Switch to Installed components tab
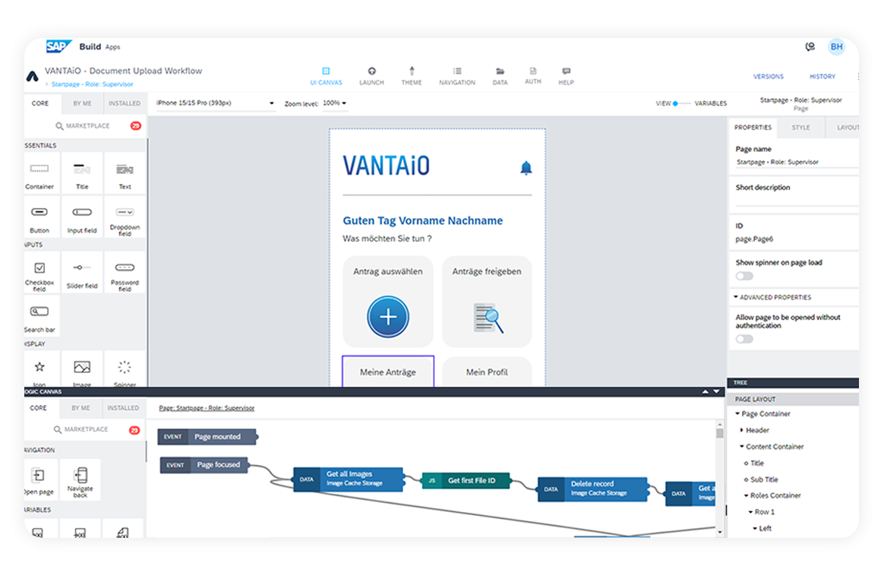Viewport: 881px width, 588px height. pyautogui.click(x=124, y=103)
